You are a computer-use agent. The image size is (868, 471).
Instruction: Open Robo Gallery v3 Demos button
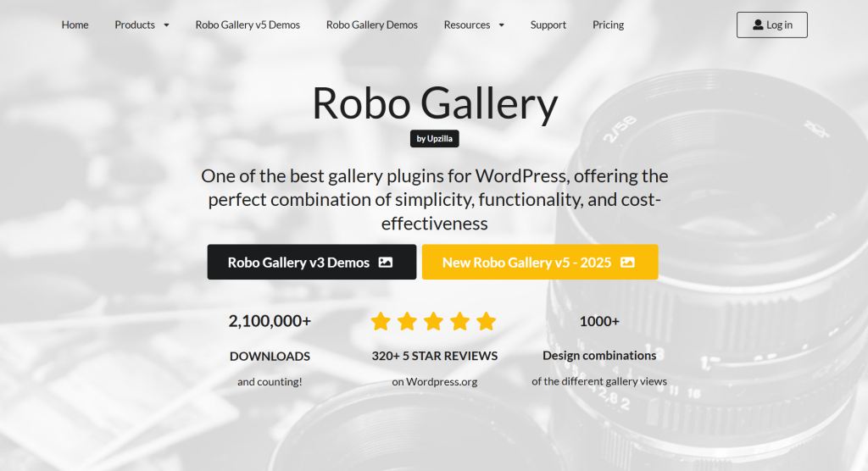click(312, 262)
